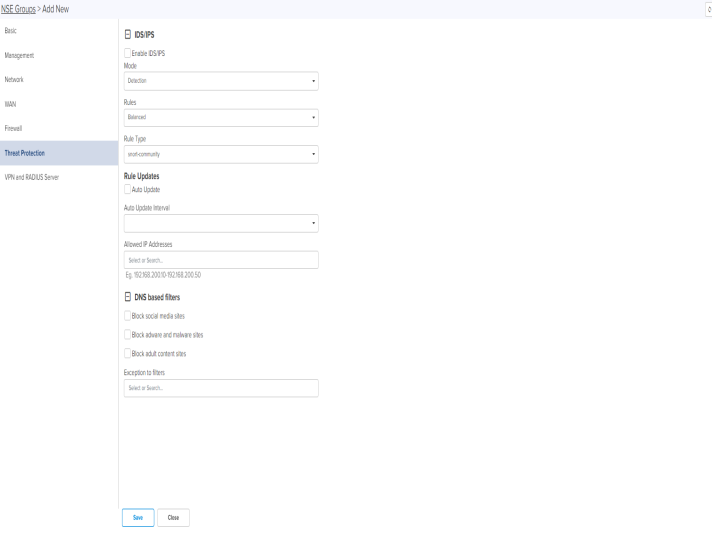Click the Close button
The width and height of the screenshot is (712, 551).
pos(174,518)
